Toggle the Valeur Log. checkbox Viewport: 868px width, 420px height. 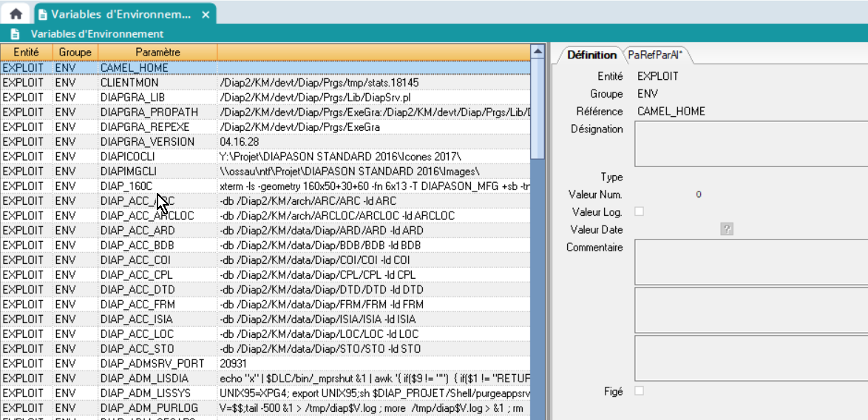click(640, 211)
